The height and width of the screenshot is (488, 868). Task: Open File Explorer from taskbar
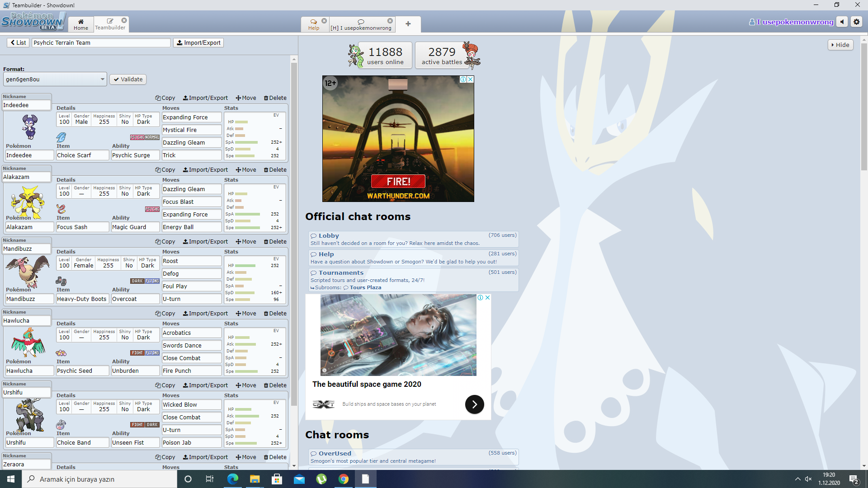255,479
